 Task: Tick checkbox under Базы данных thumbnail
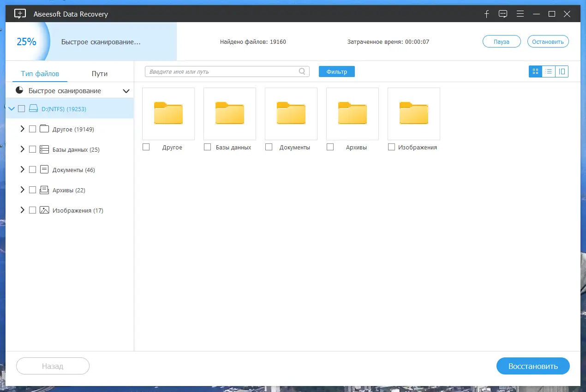click(x=207, y=147)
